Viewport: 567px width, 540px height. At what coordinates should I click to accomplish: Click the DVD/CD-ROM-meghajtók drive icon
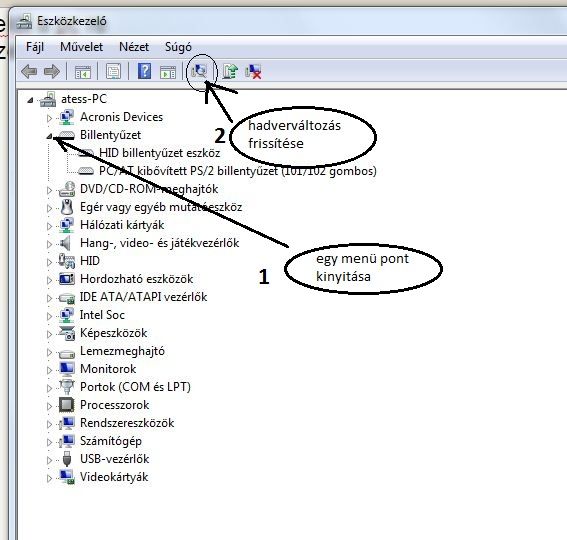67,189
